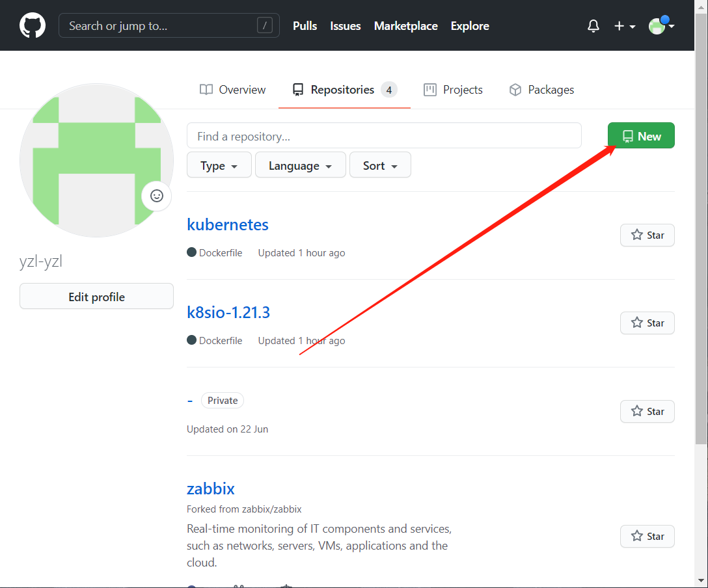Click Edit profile
This screenshot has height=588, width=708.
click(x=96, y=296)
